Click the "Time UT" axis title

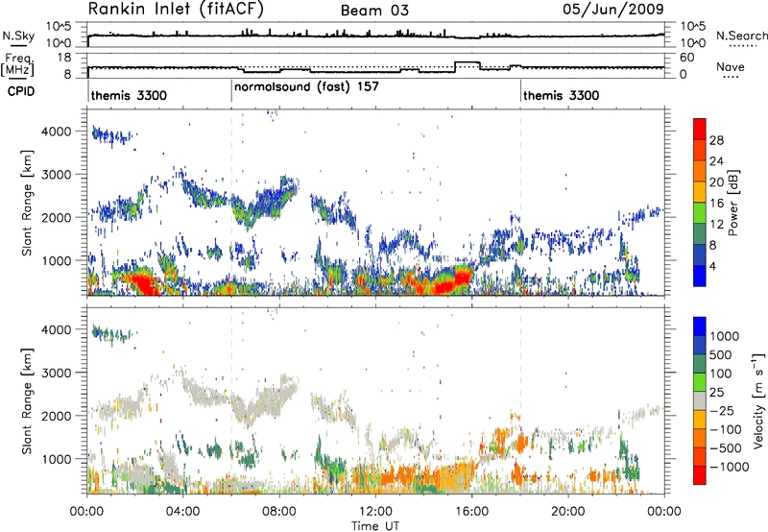375,526
